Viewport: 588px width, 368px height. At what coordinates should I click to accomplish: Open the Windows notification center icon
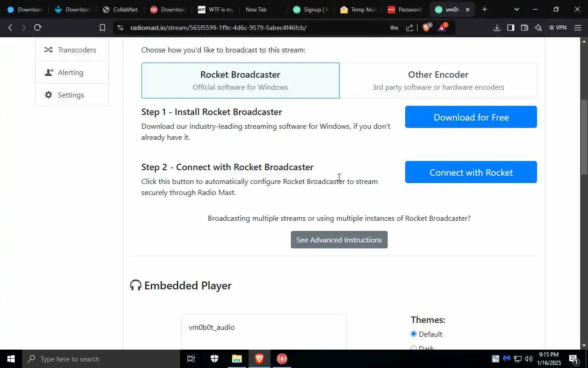574,359
